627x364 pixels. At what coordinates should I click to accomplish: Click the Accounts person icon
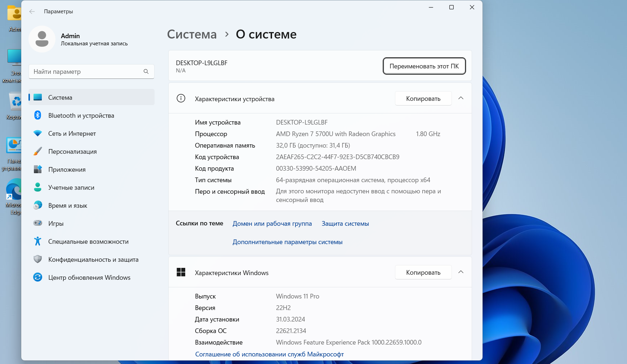[37, 187]
